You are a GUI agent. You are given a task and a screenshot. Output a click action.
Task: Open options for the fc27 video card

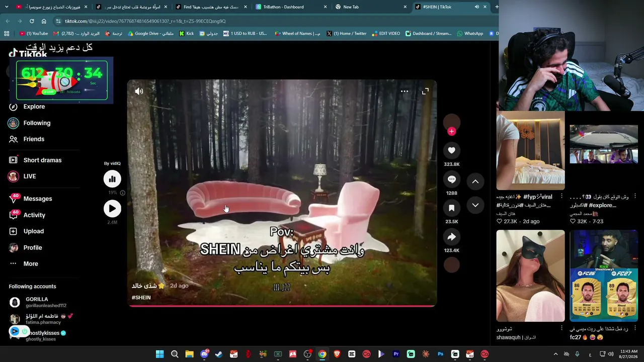pos(635,328)
